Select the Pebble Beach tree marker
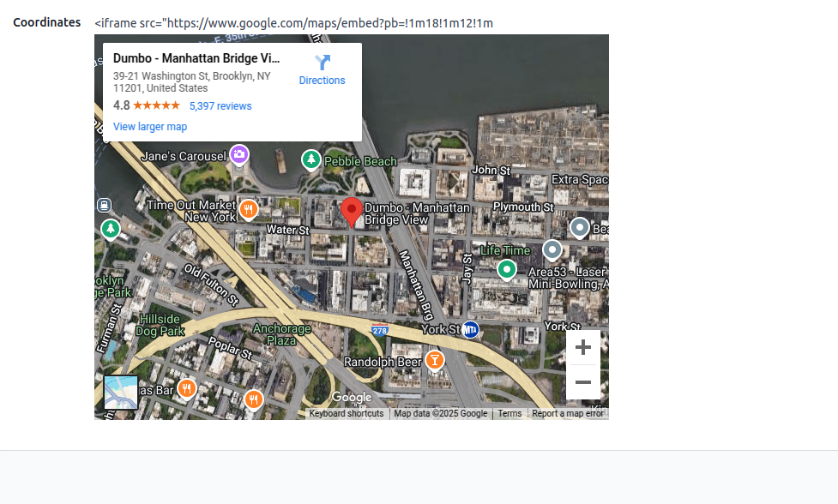Image resolution: width=838 pixels, height=504 pixels. coord(311,159)
